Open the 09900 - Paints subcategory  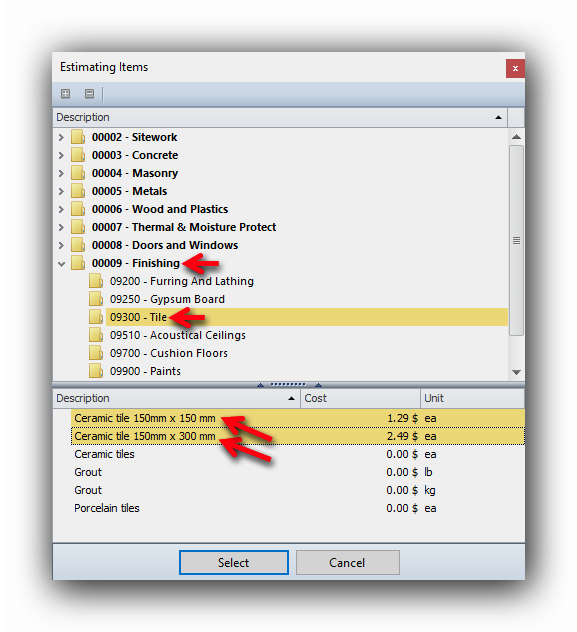(145, 371)
